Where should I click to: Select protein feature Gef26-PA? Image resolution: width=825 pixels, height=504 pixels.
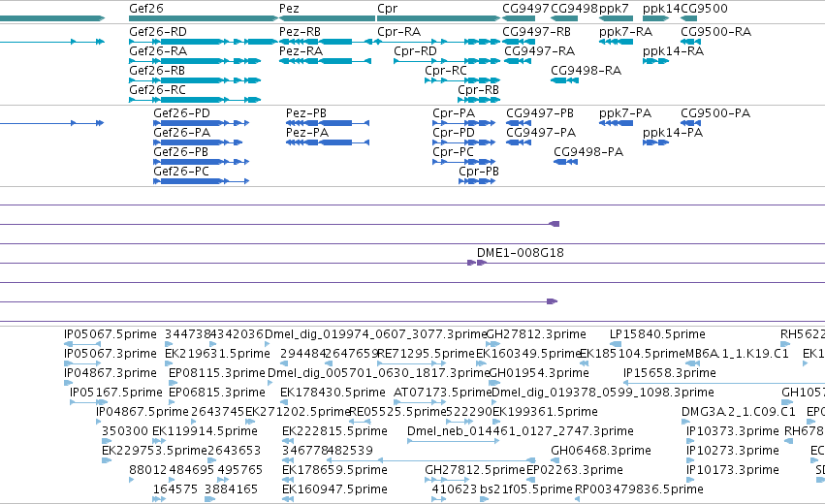tap(181, 133)
